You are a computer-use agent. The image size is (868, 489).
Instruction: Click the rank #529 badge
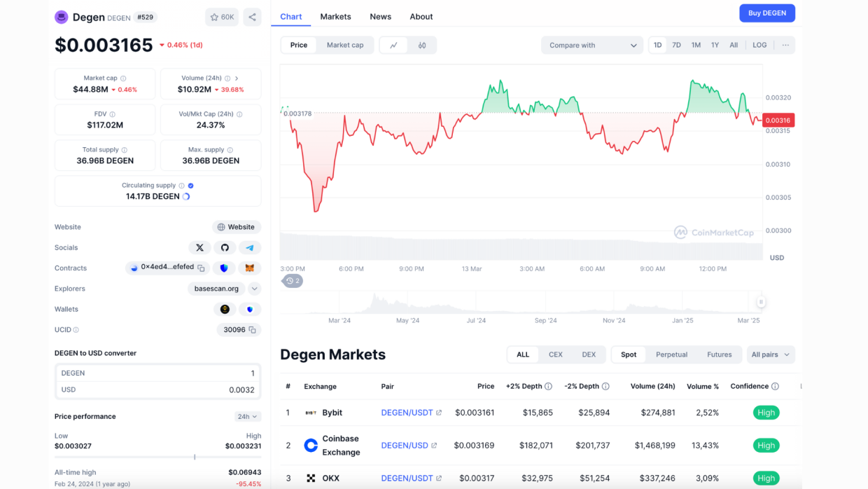pyautogui.click(x=146, y=17)
